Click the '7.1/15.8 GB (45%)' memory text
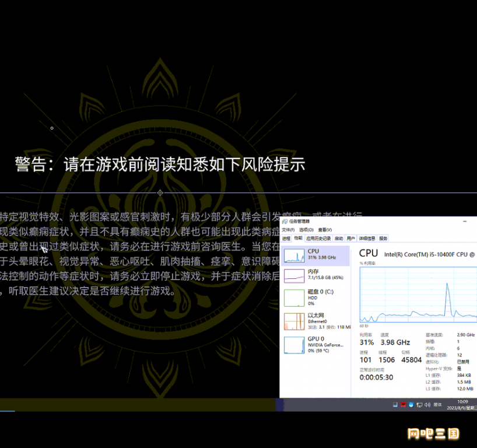 pos(325,278)
